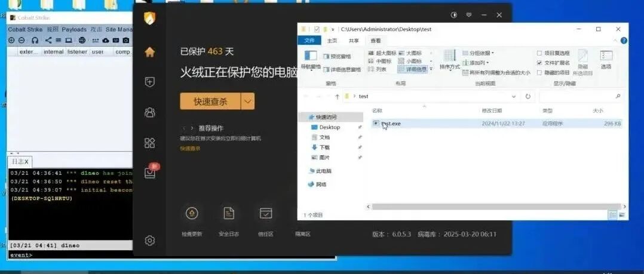Image resolution: width=644 pixels, height=274 pixels.
Task: Switch to large icons view button in status bar
Action: (622, 214)
